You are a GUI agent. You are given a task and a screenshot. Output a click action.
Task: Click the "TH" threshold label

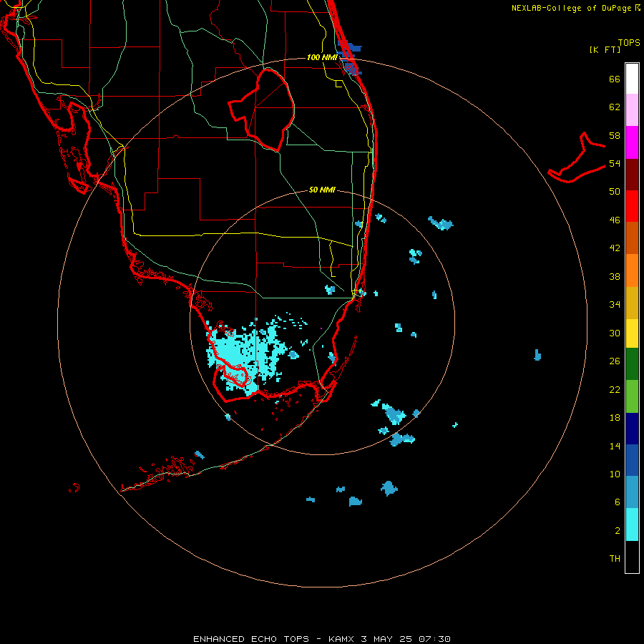[615, 558]
